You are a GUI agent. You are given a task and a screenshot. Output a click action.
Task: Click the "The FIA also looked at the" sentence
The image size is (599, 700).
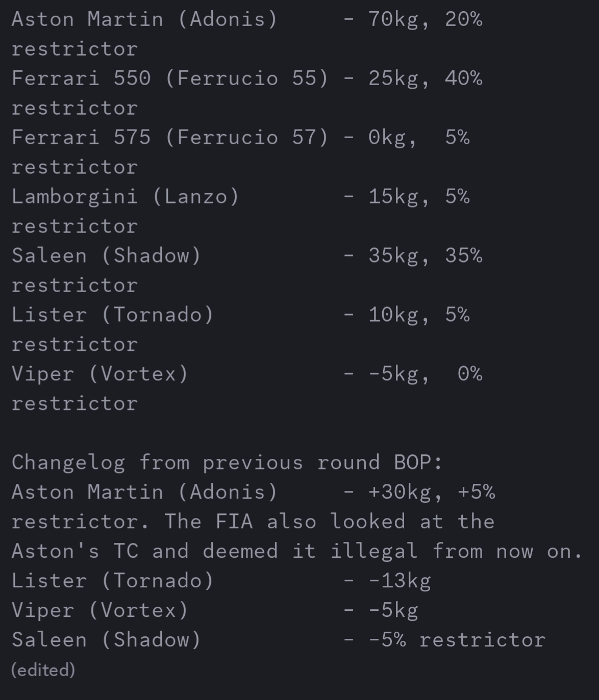(x=329, y=522)
